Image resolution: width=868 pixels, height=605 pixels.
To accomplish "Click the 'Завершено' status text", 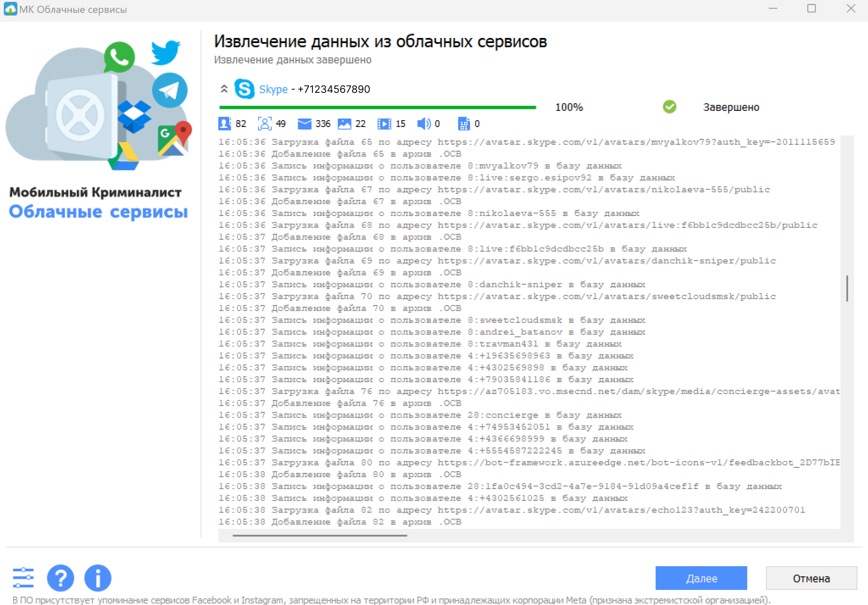I will pyautogui.click(x=731, y=107).
